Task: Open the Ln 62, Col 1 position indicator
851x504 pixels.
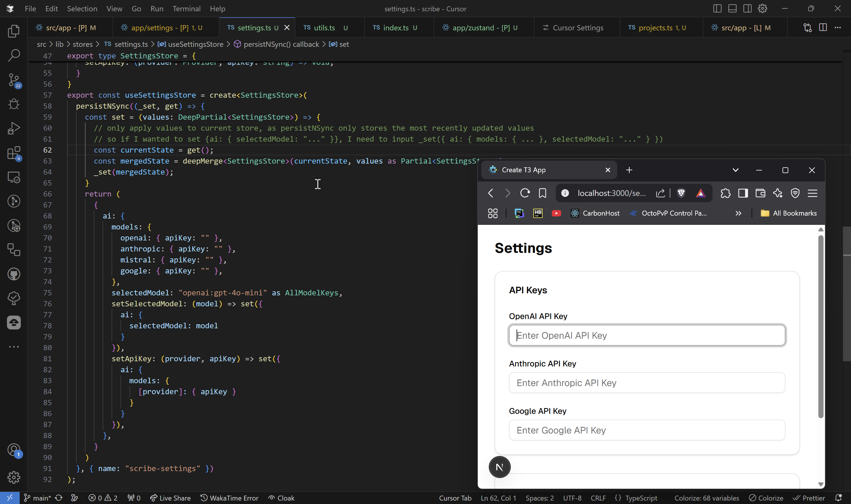Action: click(x=498, y=498)
